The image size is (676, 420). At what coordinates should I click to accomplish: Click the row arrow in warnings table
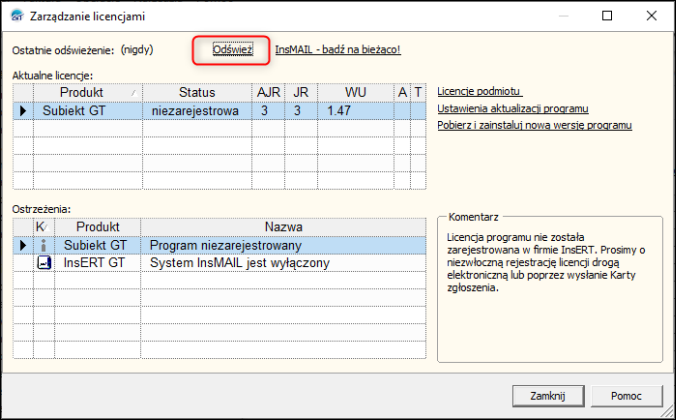(x=23, y=245)
